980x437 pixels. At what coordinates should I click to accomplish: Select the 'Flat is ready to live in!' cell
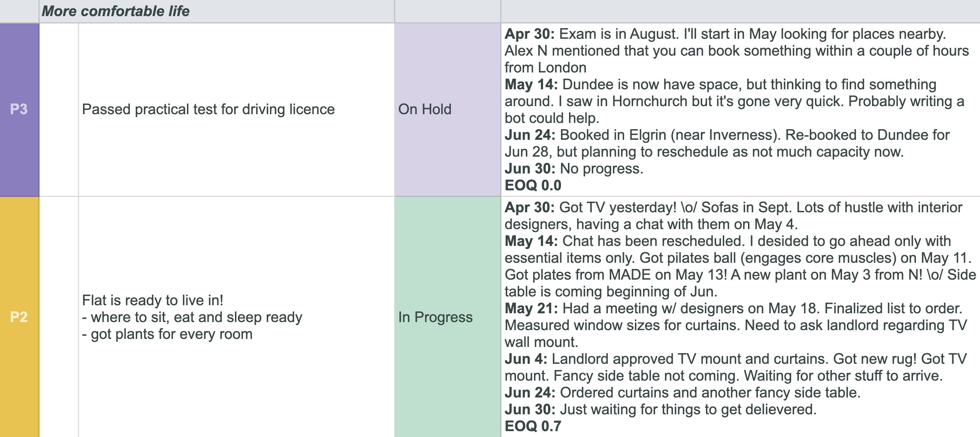(236, 317)
